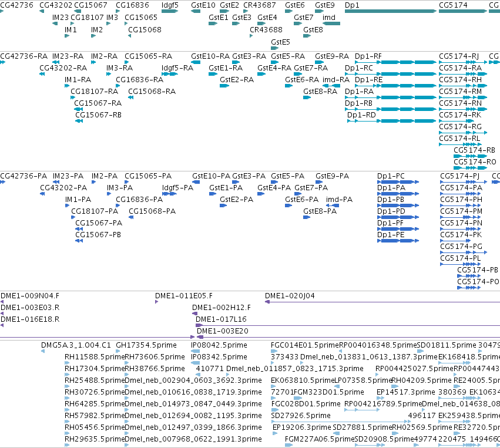
Task: Click the CG16836 gene label
Action: [132, 5]
